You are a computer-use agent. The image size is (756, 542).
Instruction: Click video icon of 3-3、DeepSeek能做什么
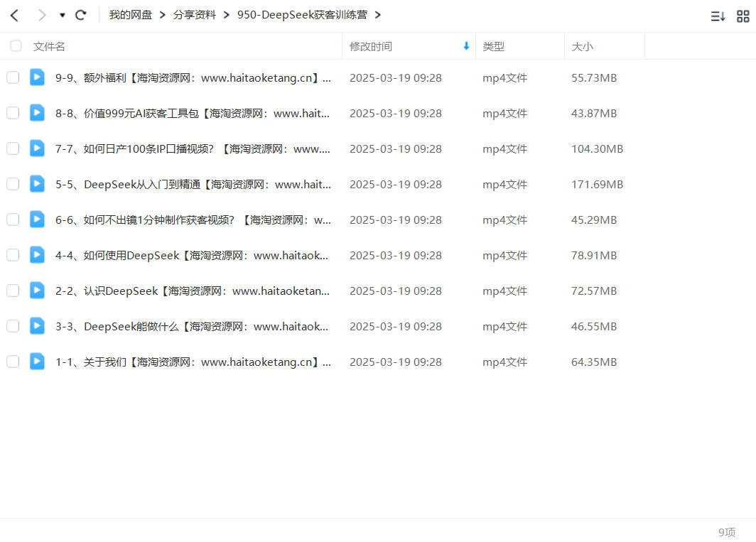coord(37,326)
